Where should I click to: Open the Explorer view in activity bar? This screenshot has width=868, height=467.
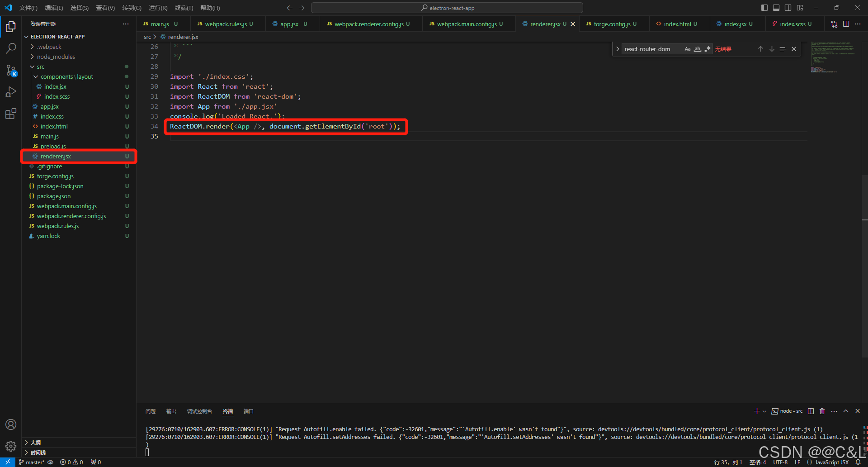(x=11, y=27)
